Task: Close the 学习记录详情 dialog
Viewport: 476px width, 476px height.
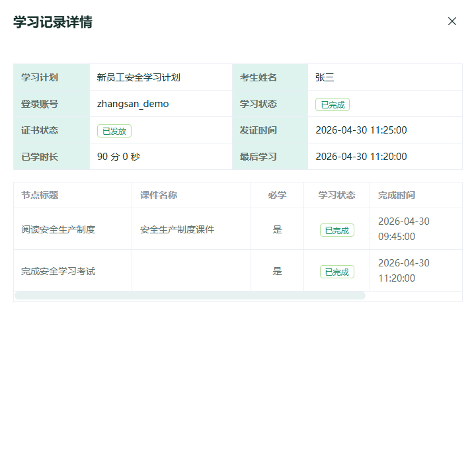Action: pyautogui.click(x=452, y=21)
